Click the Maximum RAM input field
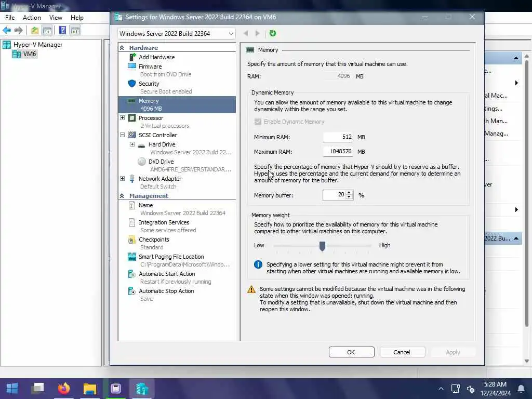This screenshot has height=399, width=532. 338,151
